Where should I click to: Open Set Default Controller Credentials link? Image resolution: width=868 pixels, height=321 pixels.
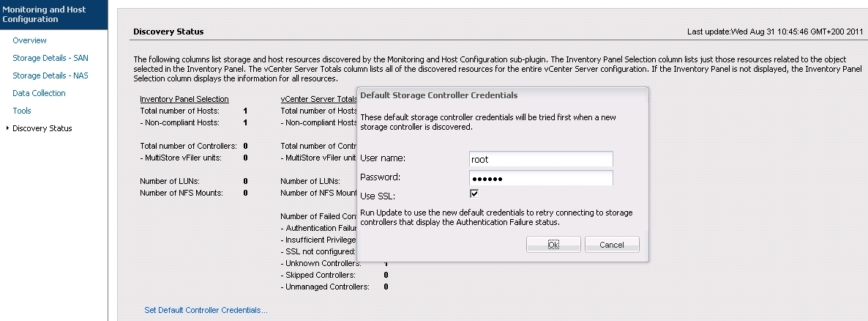[x=206, y=310]
